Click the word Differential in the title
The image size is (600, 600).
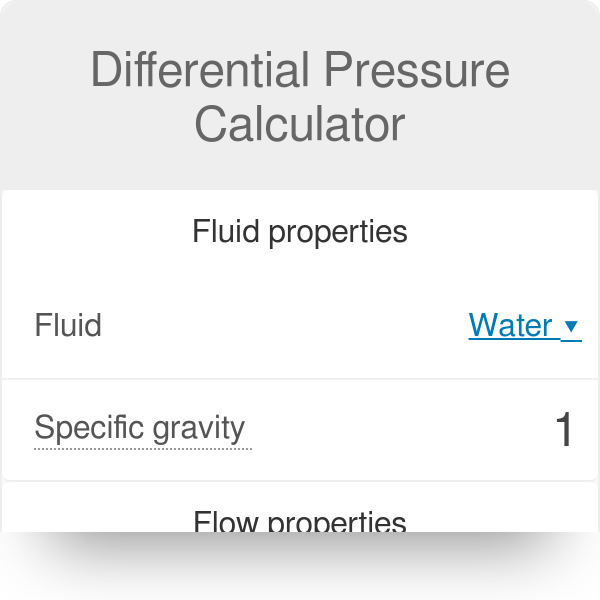click(x=200, y=71)
